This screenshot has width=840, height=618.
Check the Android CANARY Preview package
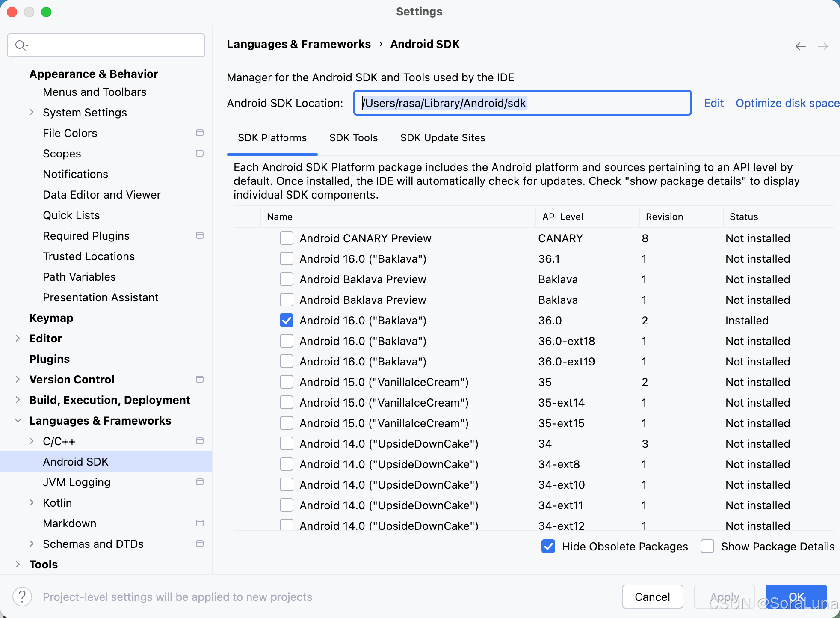[286, 238]
